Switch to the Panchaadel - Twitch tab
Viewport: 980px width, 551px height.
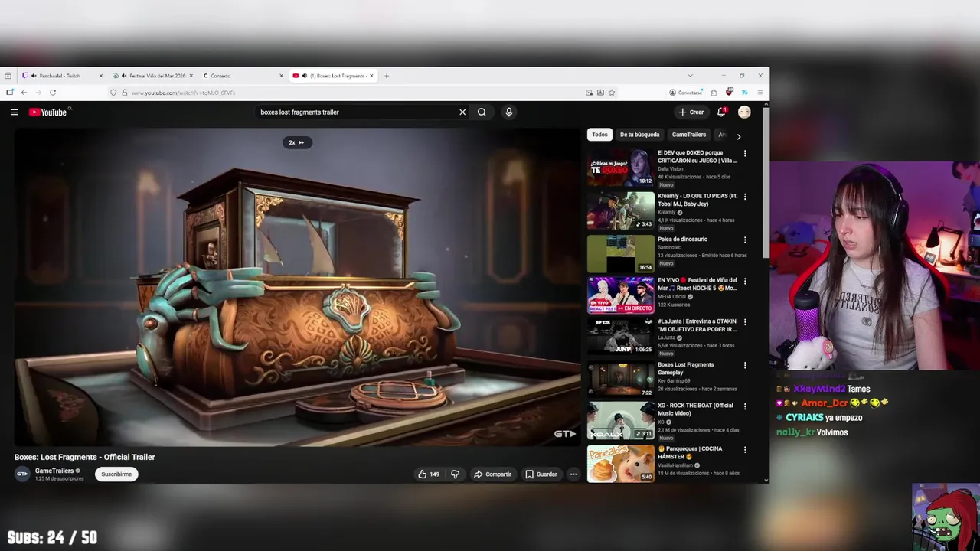coord(61,76)
